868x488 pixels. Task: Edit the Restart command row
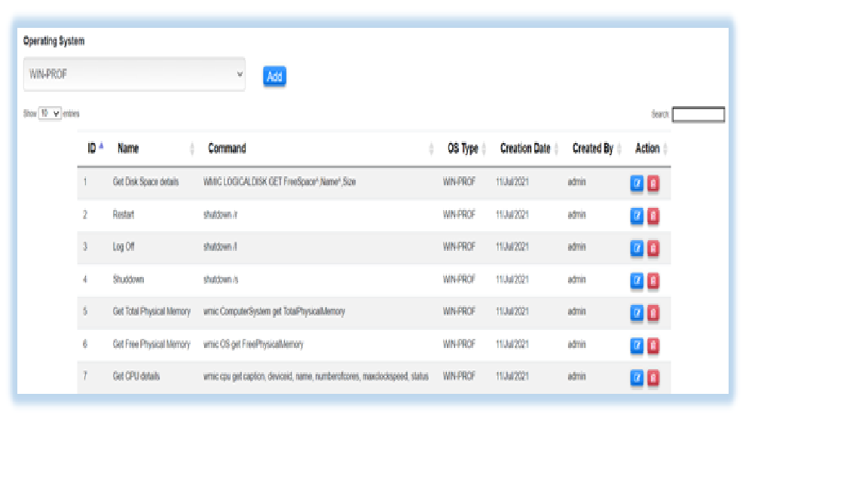tap(637, 216)
